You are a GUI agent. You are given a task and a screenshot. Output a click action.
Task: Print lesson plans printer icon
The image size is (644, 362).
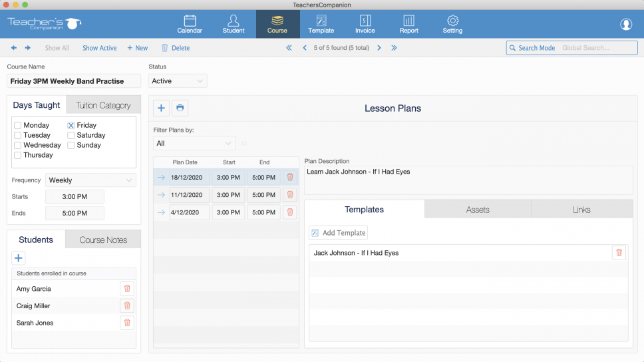click(x=180, y=108)
